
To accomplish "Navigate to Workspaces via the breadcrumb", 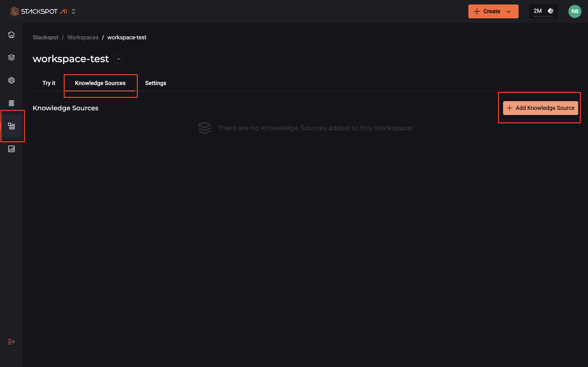I will click(83, 37).
